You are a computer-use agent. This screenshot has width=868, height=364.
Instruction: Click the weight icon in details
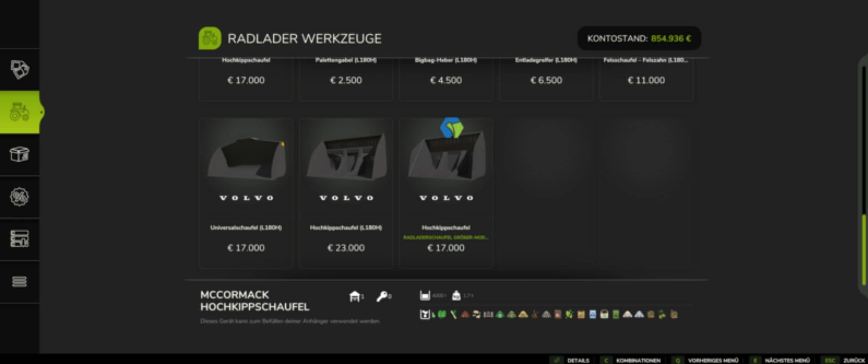pyautogui.click(x=456, y=295)
